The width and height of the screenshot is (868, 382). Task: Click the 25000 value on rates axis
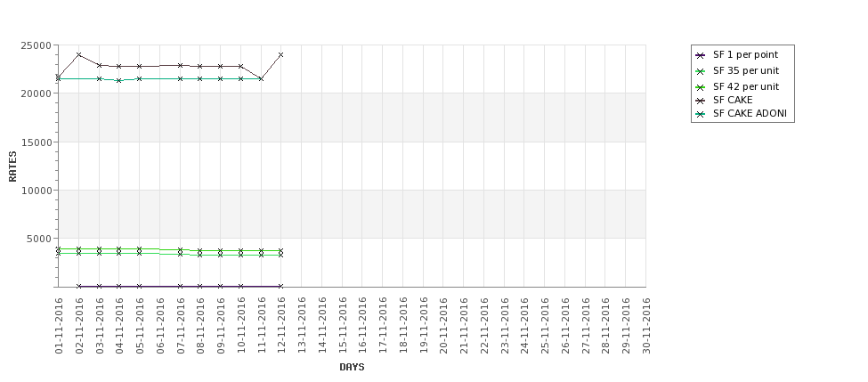pos(37,45)
